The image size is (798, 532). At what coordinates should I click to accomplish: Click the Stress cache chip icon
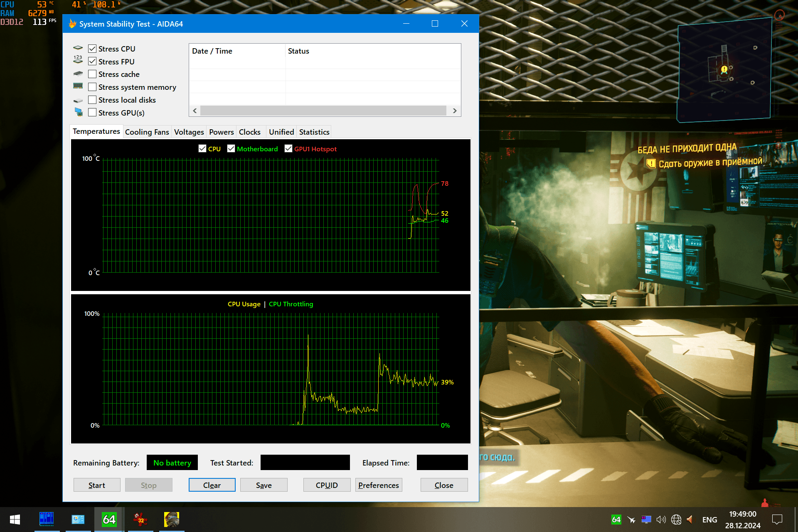pyautogui.click(x=78, y=74)
